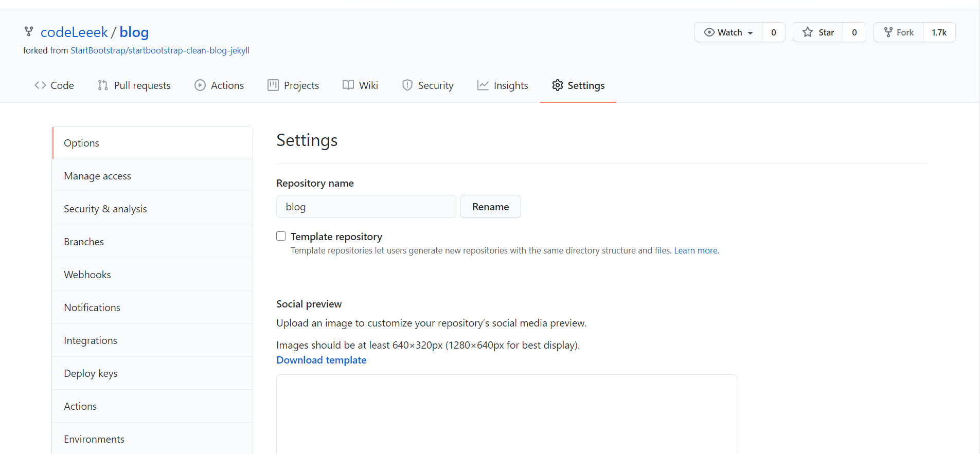
Task: Open the StartBootstrap parent repository link
Action: coord(160,50)
